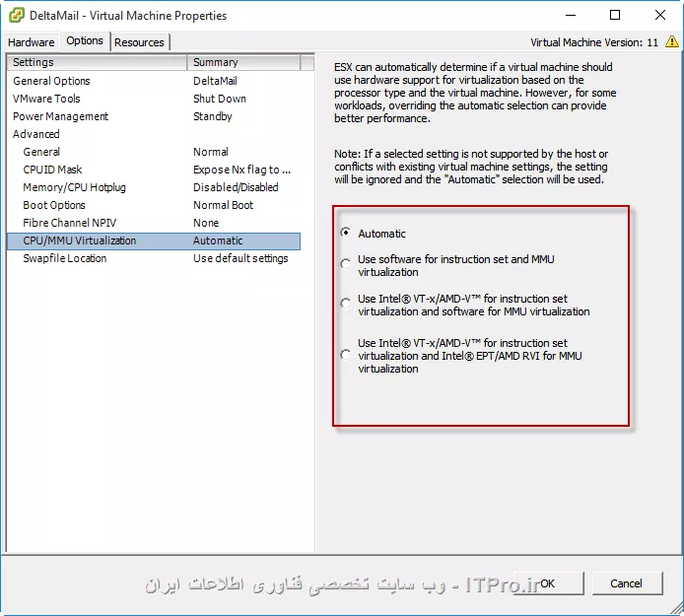Select General under Advanced
The image size is (684, 616).
coord(154,152)
